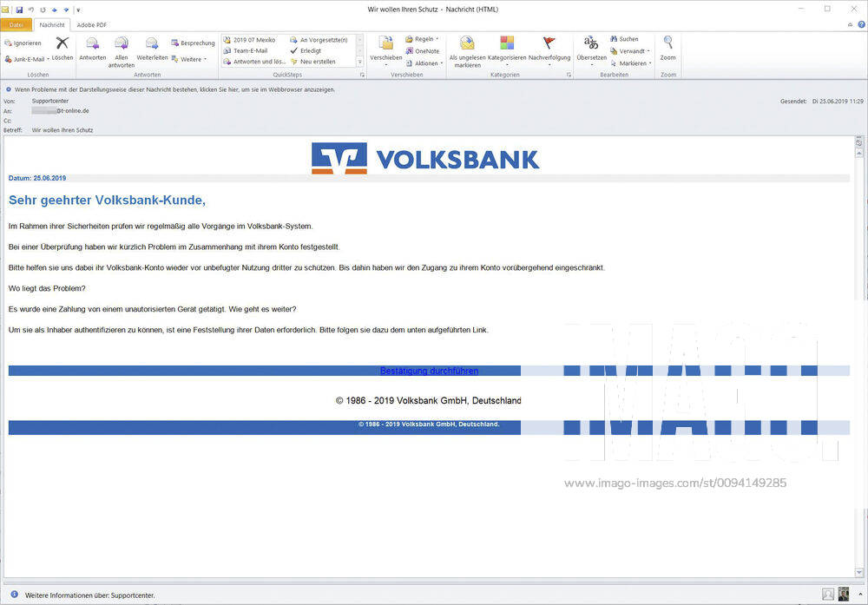Customize the quick access toolbar dropdown
The width and height of the screenshot is (868, 605).
tap(78, 10)
